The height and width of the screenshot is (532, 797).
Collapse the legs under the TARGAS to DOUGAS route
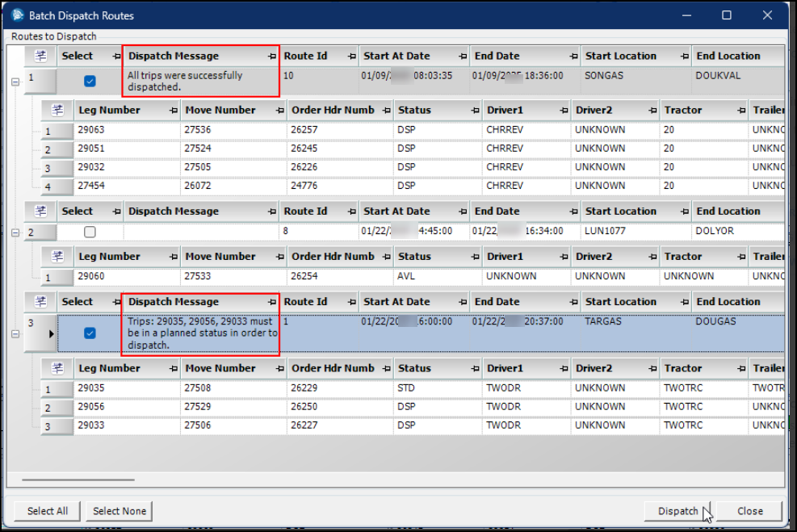pyautogui.click(x=15, y=334)
